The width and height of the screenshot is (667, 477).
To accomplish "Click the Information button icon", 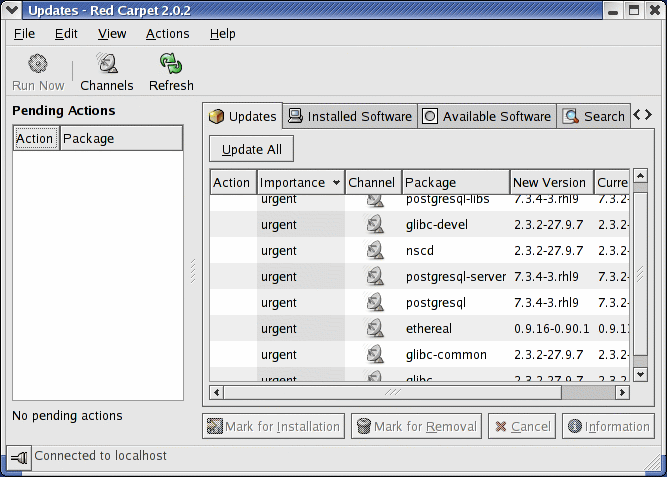I will click(575, 426).
